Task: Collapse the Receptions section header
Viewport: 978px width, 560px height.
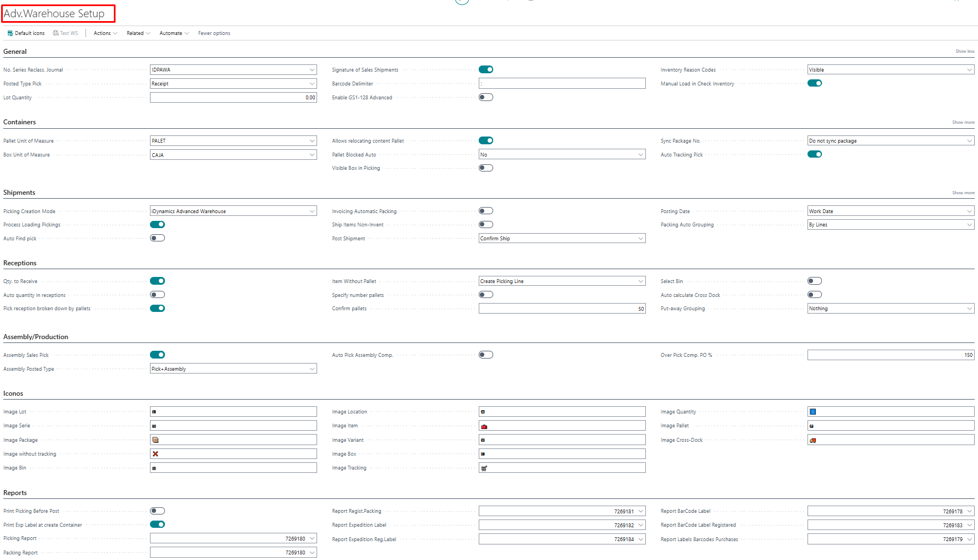Action: tap(20, 263)
